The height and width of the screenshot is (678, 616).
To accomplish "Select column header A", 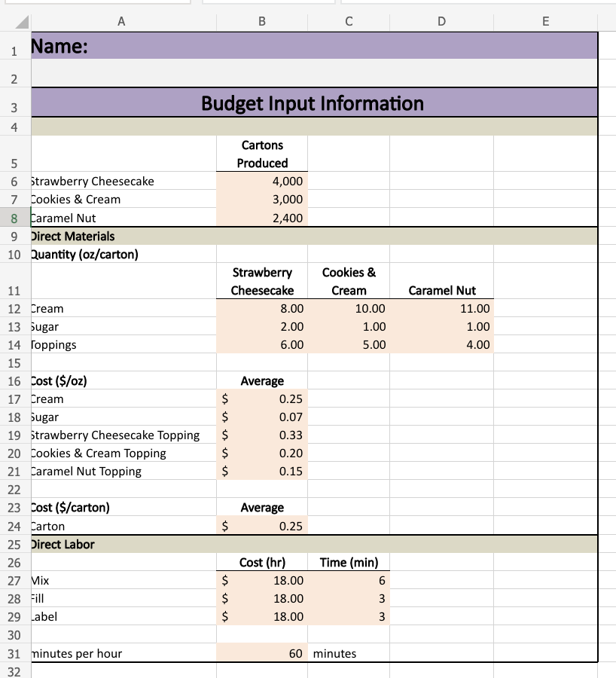I will [x=120, y=21].
